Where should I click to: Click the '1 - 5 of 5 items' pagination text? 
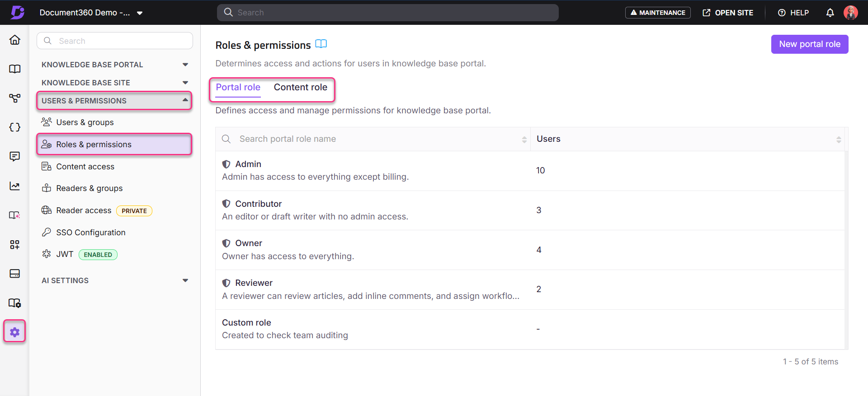tap(811, 362)
